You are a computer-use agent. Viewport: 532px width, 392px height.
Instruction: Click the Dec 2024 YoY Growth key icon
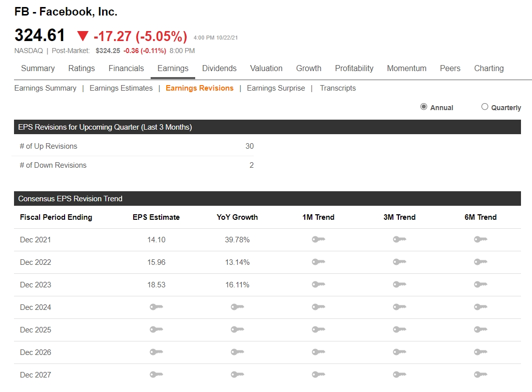coord(237,307)
